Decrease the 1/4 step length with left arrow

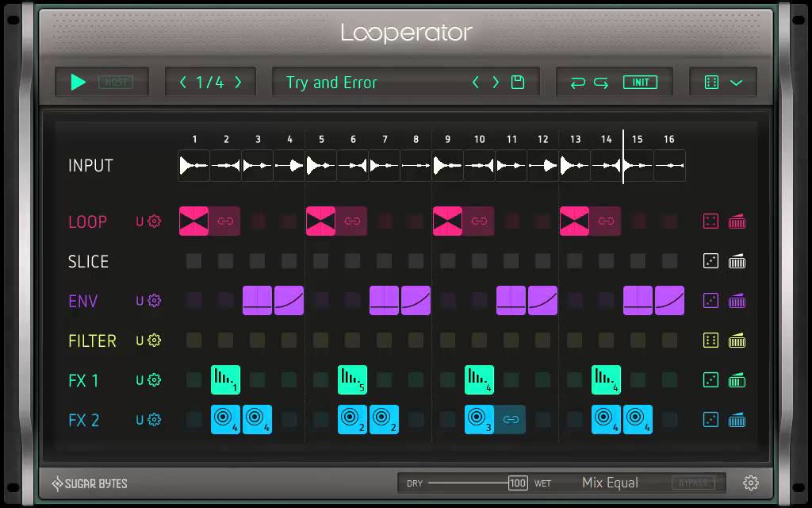tap(183, 82)
